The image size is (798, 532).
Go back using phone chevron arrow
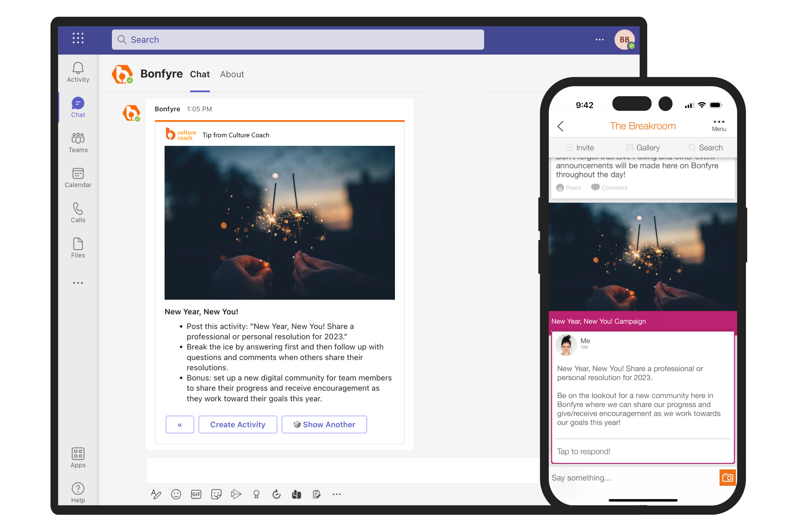[x=560, y=126]
